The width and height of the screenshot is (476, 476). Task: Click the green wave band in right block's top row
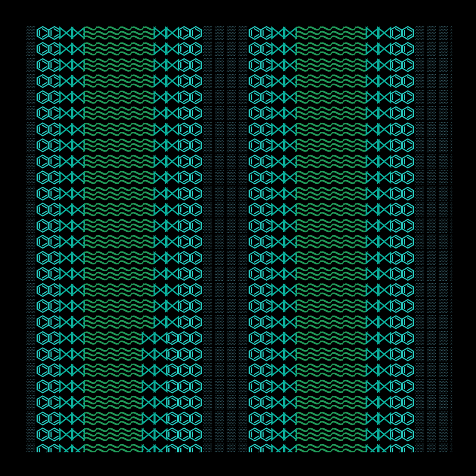[x=331, y=33]
